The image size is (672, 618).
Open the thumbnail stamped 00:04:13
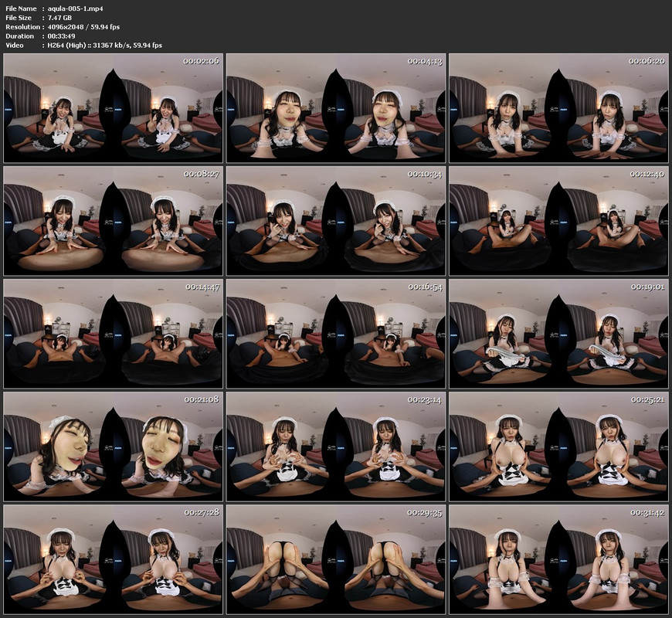pos(336,108)
